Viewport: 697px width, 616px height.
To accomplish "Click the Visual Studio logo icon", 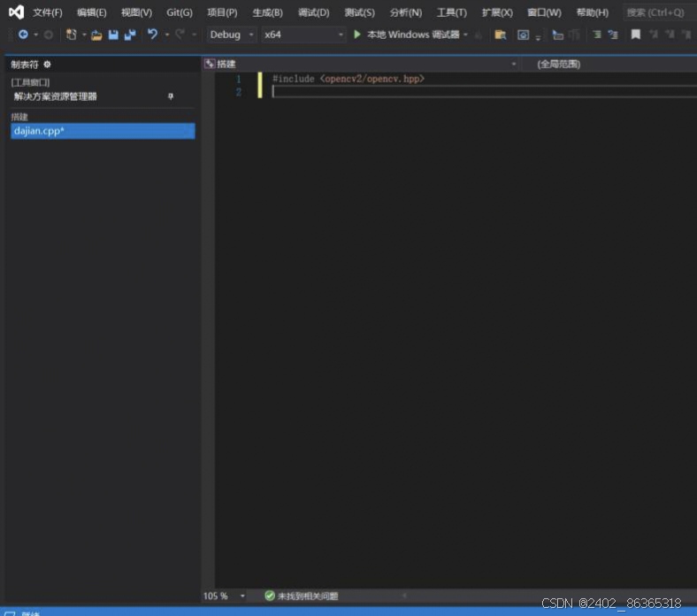I will pos(17,12).
